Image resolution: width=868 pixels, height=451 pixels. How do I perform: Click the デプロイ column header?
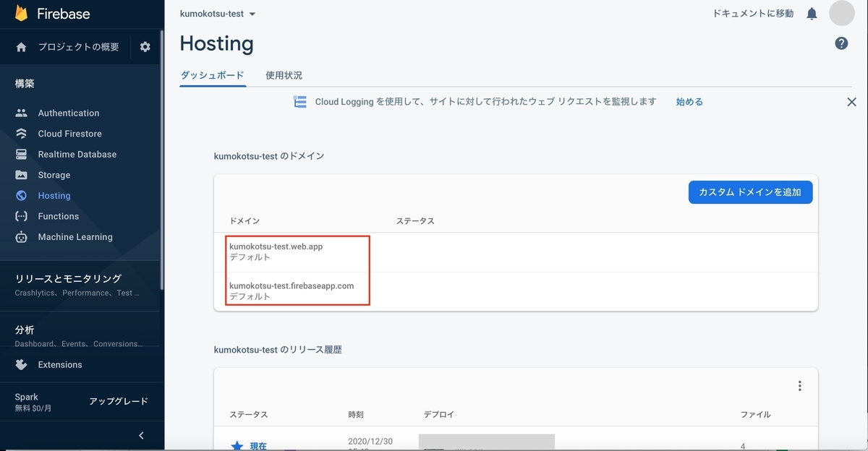tap(438, 415)
